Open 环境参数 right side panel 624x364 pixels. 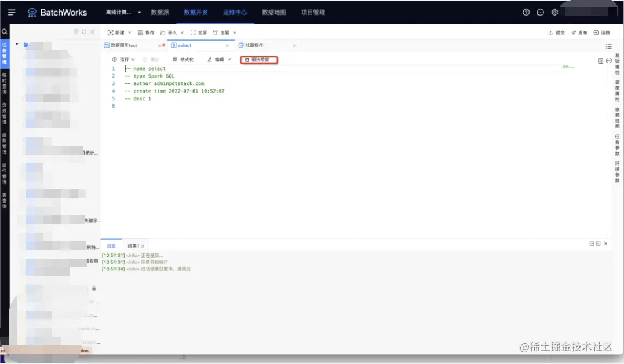pos(617,172)
